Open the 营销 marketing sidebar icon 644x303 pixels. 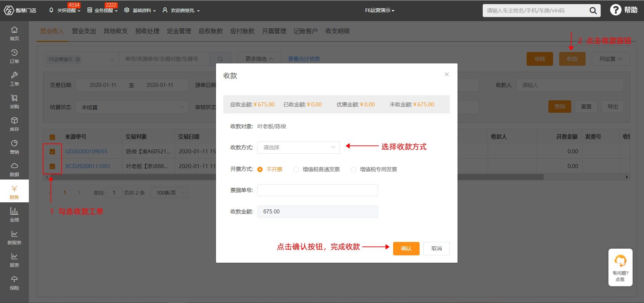(14, 147)
